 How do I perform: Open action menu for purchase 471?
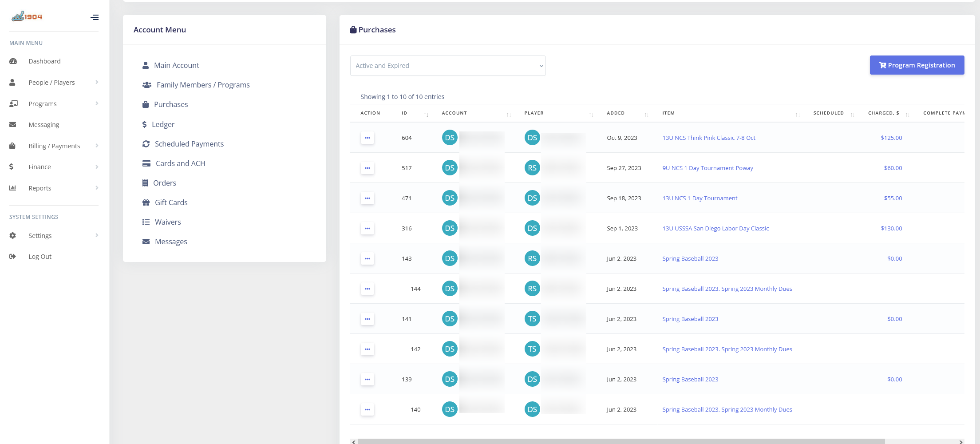click(367, 198)
